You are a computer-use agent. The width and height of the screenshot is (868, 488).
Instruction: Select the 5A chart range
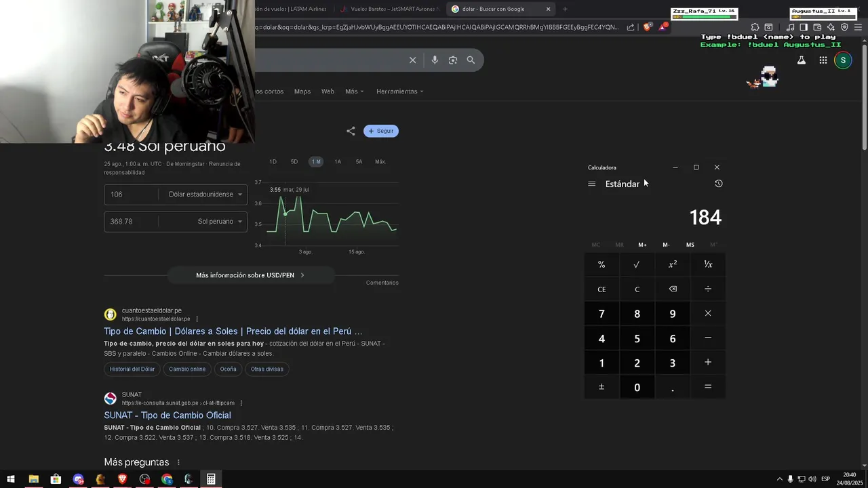click(359, 161)
